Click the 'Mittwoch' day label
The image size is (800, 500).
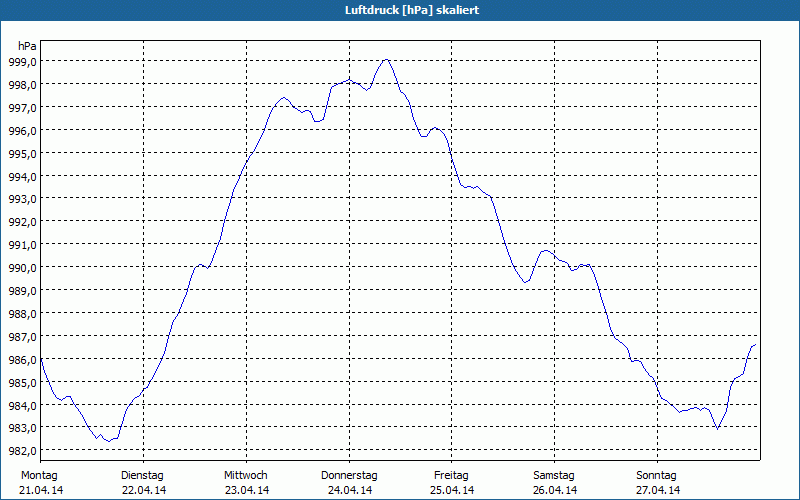245,476
